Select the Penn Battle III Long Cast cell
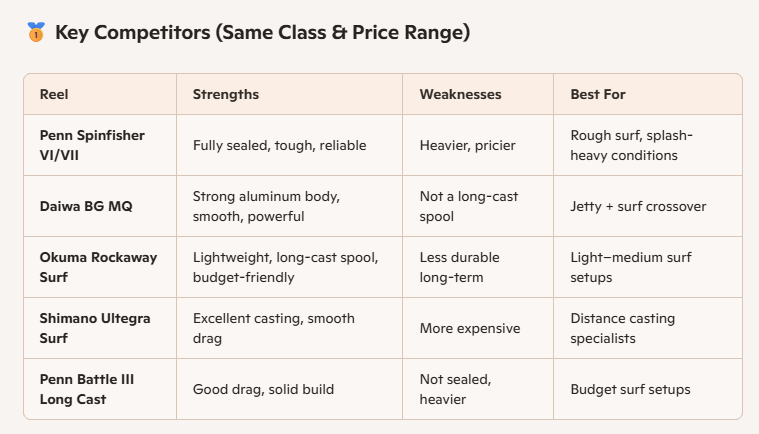The height and width of the screenshot is (434, 759). click(x=87, y=389)
